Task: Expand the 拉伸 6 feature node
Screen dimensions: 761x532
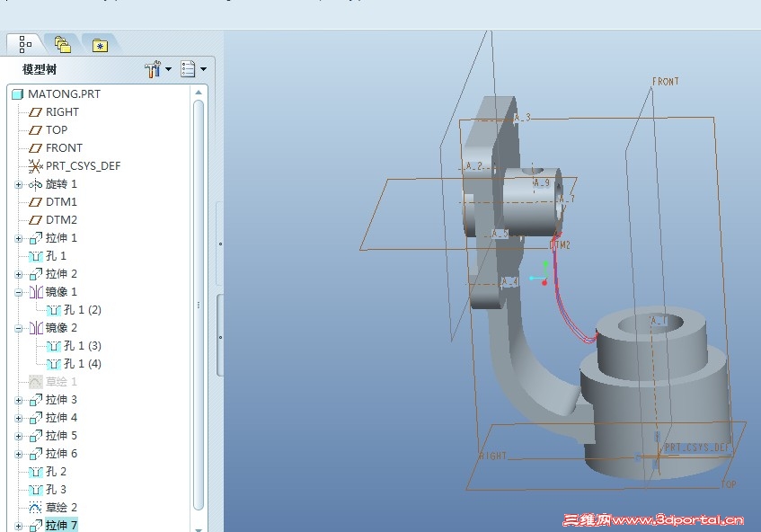Action: tap(19, 454)
